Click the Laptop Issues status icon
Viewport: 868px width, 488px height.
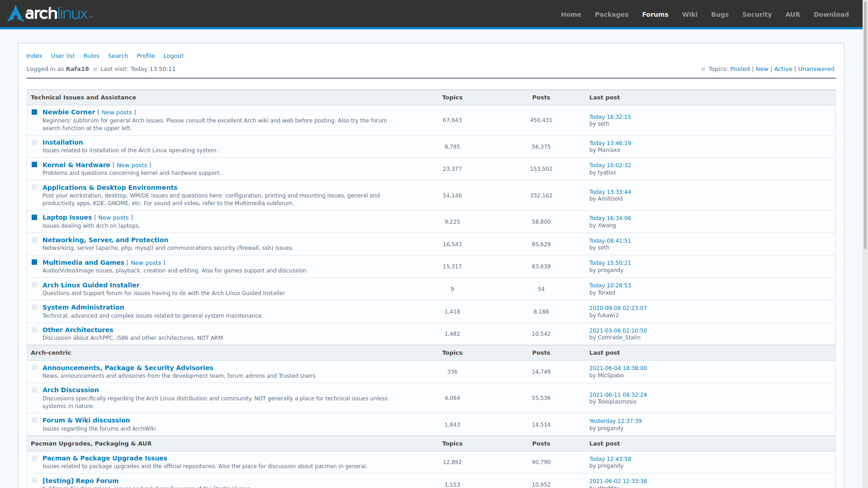pos(34,217)
